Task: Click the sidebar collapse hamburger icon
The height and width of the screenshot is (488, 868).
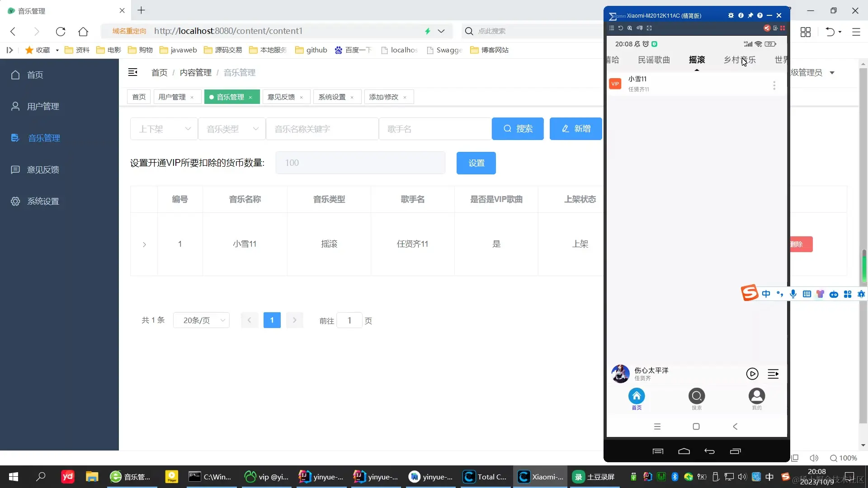Action: click(132, 72)
